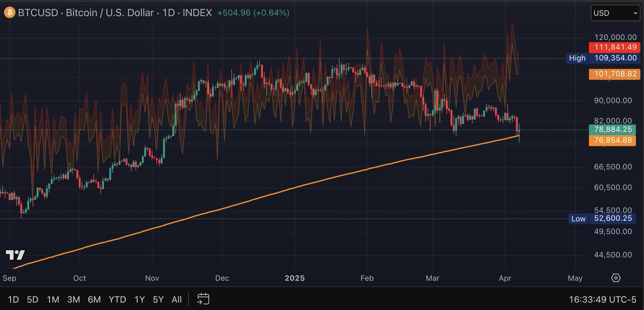Click the Apr label on time axis
Viewport: 644px width, 310px height.
(x=506, y=278)
